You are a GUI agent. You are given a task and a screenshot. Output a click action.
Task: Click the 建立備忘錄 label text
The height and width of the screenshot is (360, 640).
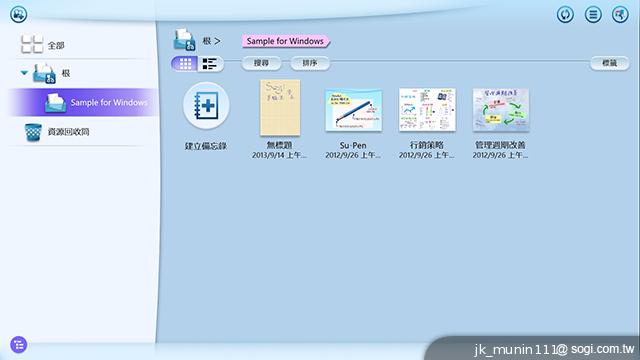206,146
